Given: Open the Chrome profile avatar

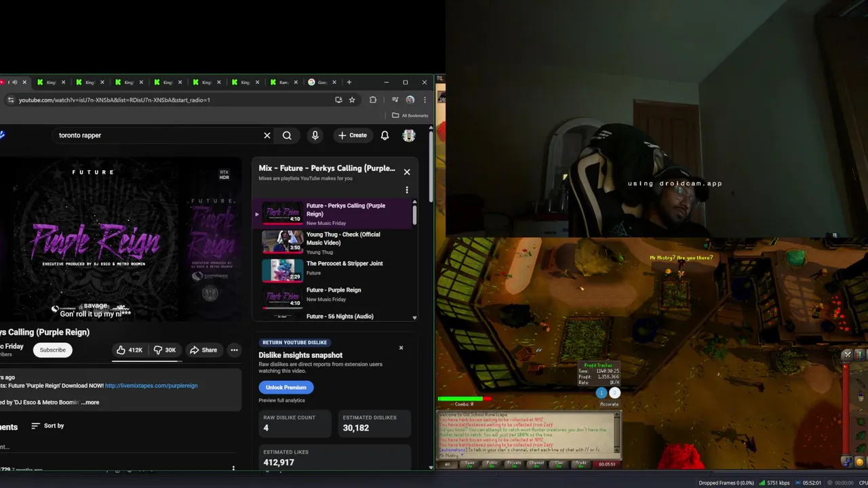Looking at the screenshot, I should tap(410, 100).
